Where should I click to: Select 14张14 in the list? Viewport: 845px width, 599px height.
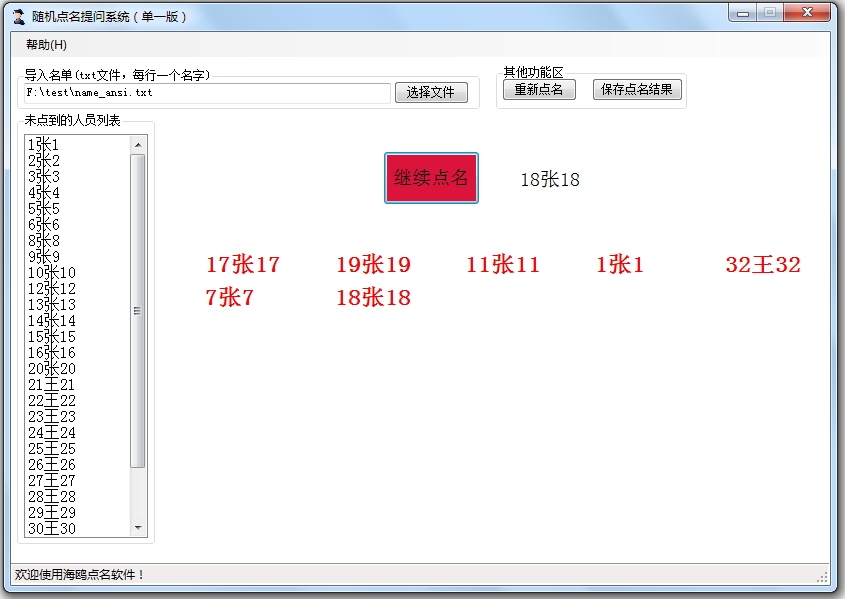[78, 321]
